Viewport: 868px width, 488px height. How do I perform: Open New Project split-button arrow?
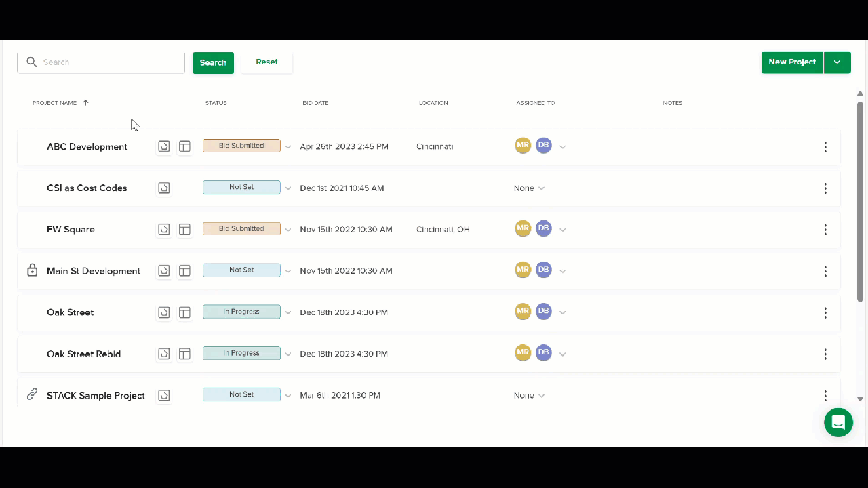tap(837, 62)
